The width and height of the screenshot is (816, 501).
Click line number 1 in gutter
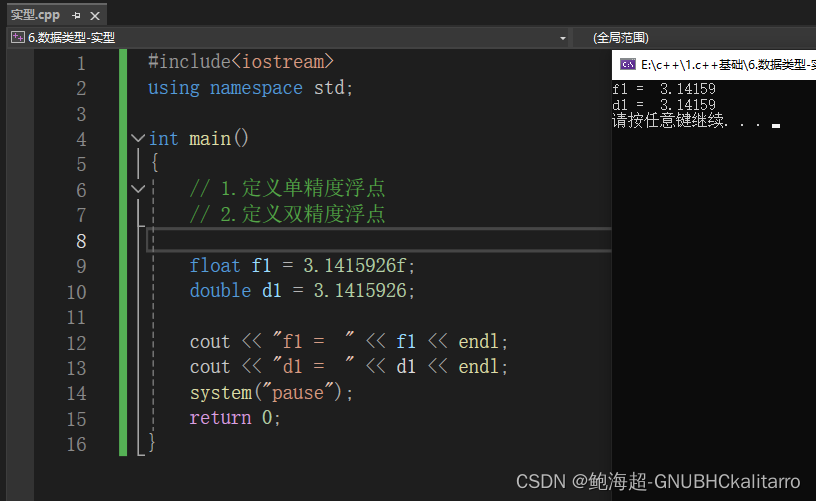(x=81, y=63)
